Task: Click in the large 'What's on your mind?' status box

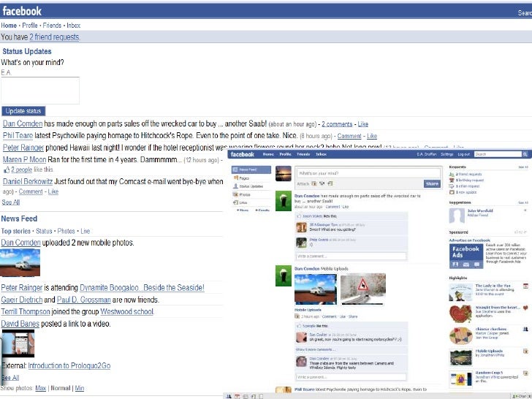Action: click(x=40, y=91)
